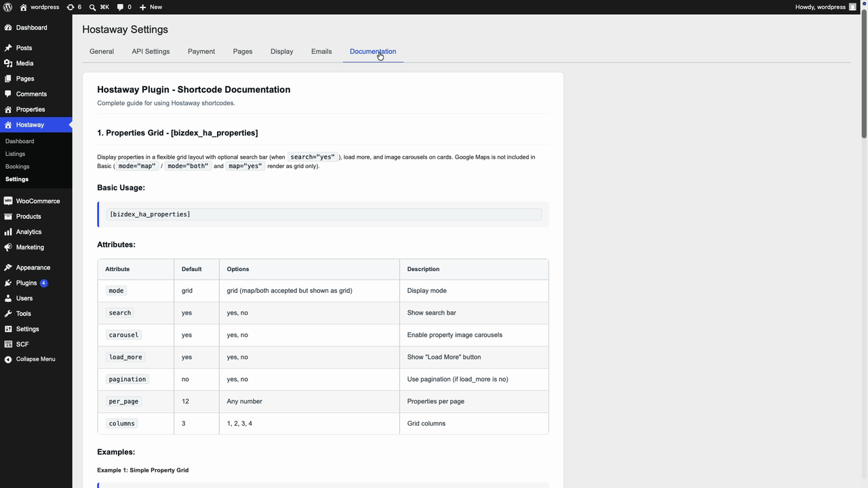Open the search icon with ⌘K shortcut
868x488 pixels.
pos(93,7)
